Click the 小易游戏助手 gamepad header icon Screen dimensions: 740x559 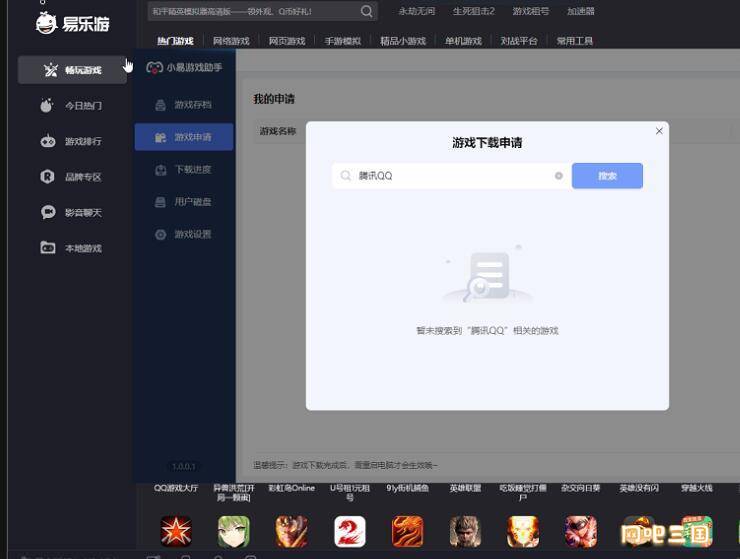click(154, 68)
